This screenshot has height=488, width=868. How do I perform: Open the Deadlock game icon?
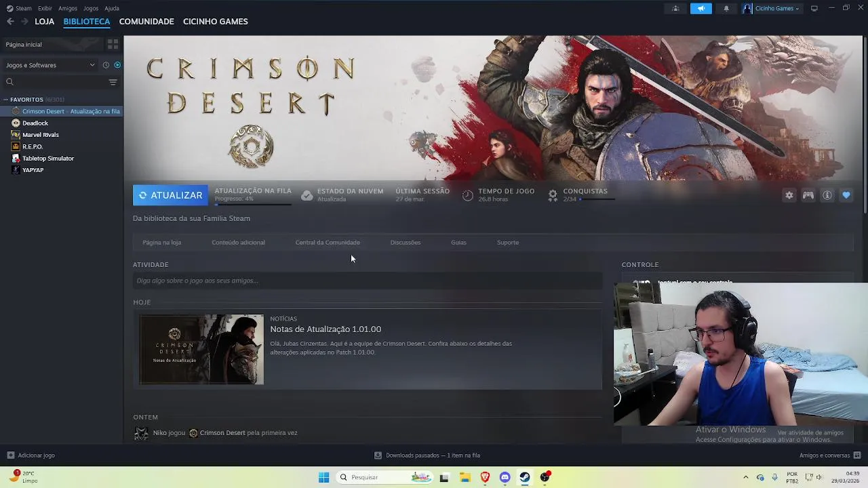click(x=16, y=123)
